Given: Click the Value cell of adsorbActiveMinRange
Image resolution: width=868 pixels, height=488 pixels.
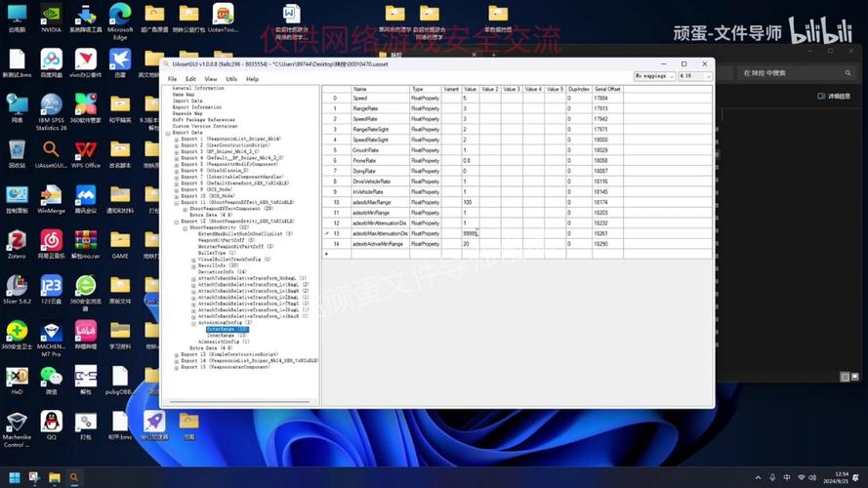Looking at the screenshot, I should 470,244.
